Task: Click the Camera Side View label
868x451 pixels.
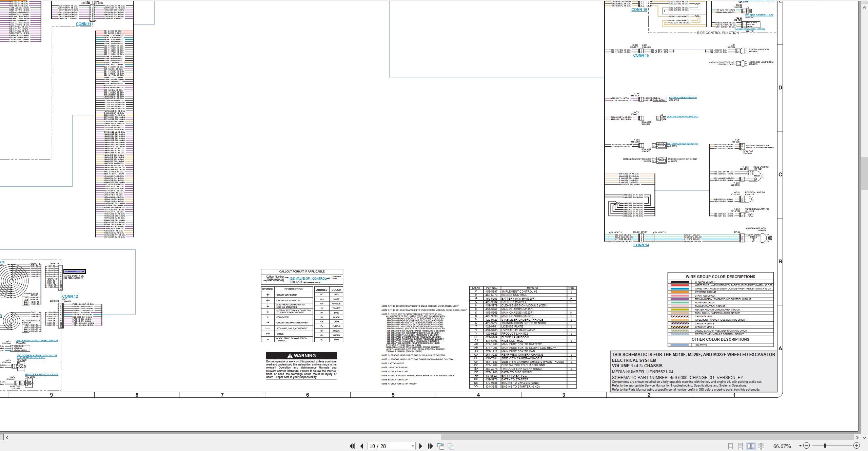Action: (x=756, y=228)
